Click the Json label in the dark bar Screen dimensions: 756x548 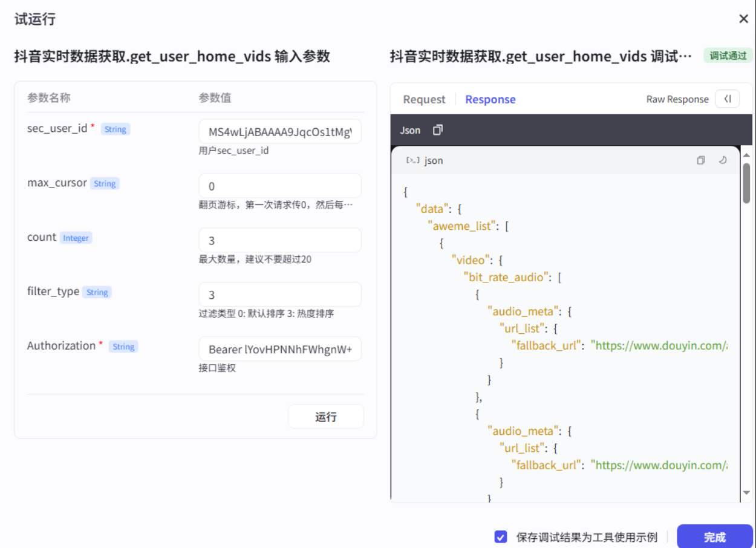(x=410, y=130)
